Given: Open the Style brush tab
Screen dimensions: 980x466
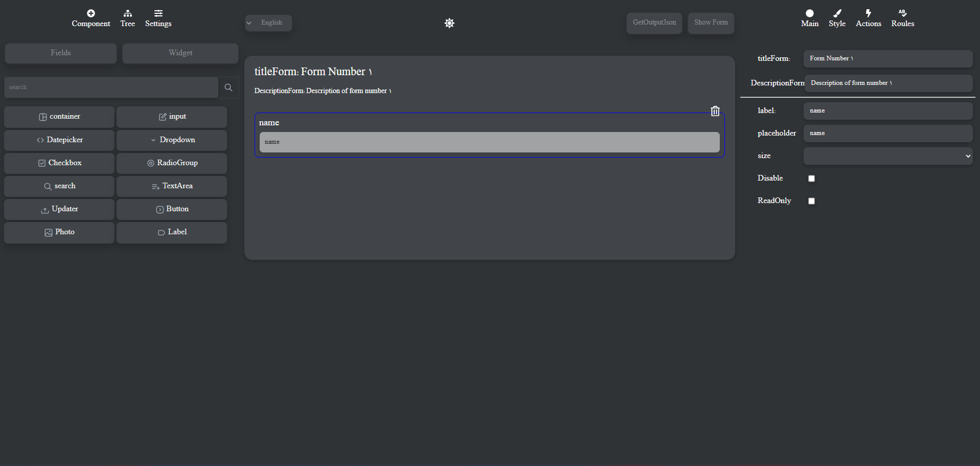Looking at the screenshot, I should (837, 14).
